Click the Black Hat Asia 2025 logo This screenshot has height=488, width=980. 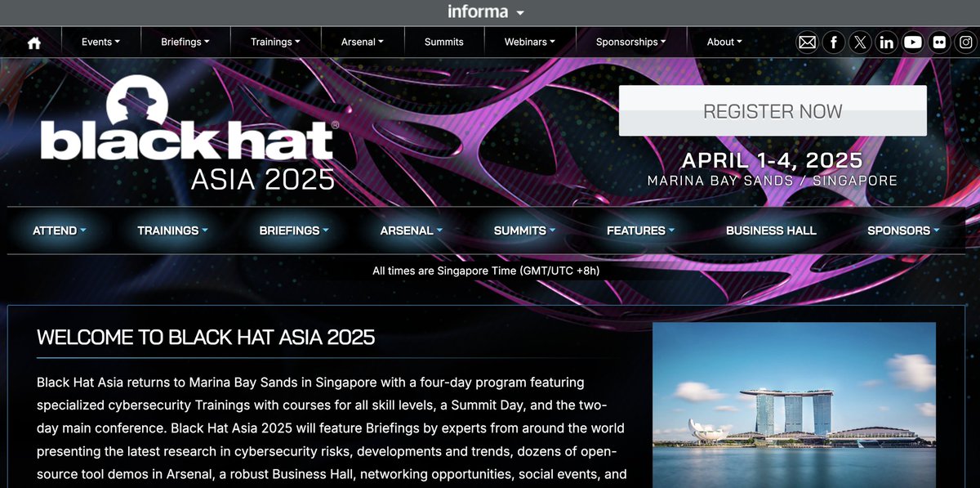coord(189,132)
